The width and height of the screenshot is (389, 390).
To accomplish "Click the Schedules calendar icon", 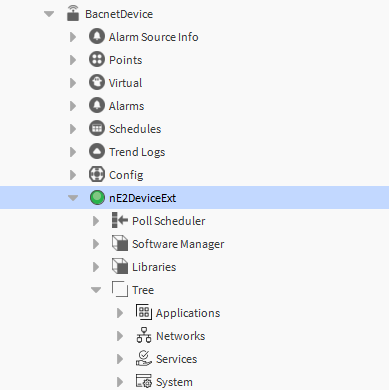I will pyautogui.click(x=97, y=128).
